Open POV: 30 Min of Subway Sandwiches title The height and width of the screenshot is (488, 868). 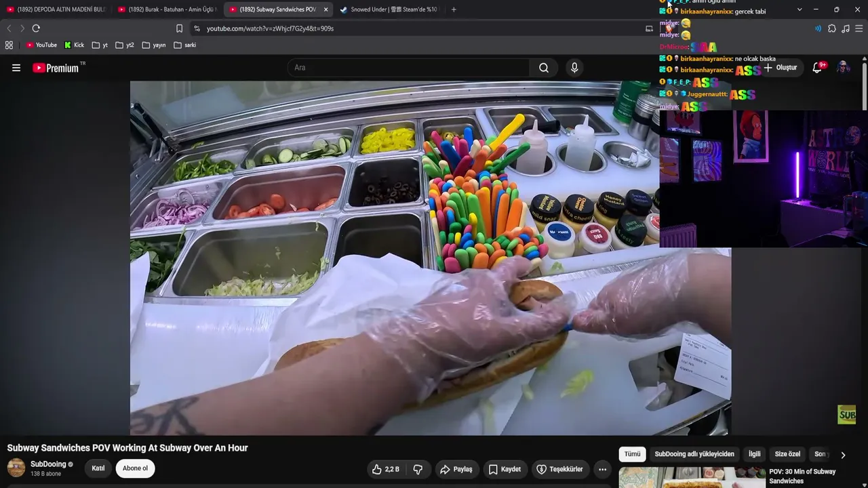(802, 476)
